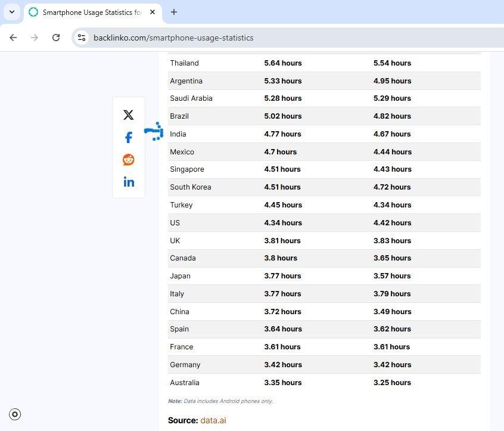Reload the current page
504x431 pixels.
[56, 38]
